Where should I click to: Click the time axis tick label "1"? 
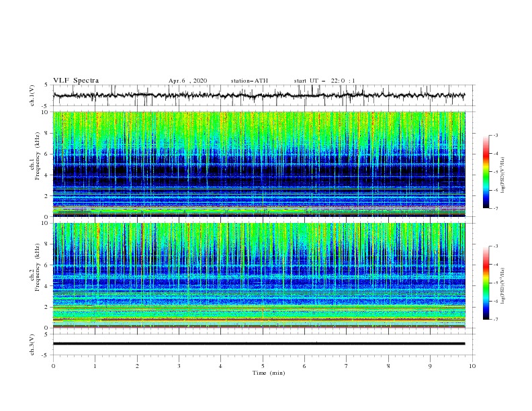(x=95, y=366)
